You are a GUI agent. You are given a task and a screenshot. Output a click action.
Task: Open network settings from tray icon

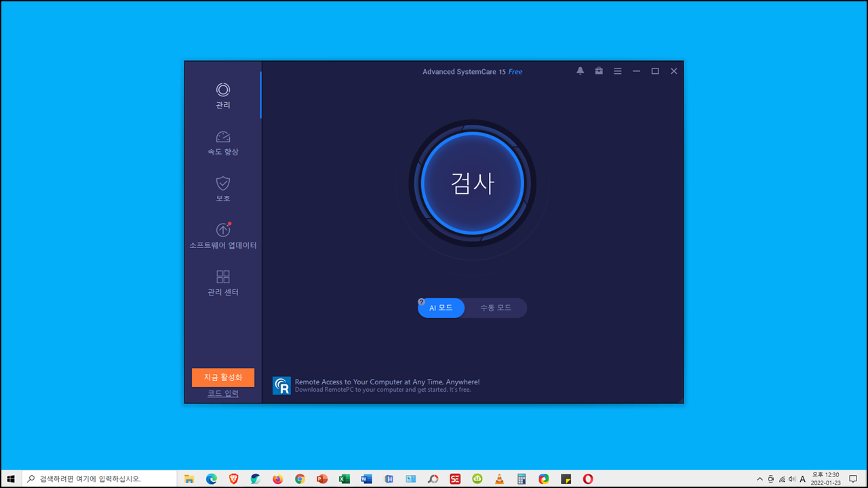click(781, 479)
